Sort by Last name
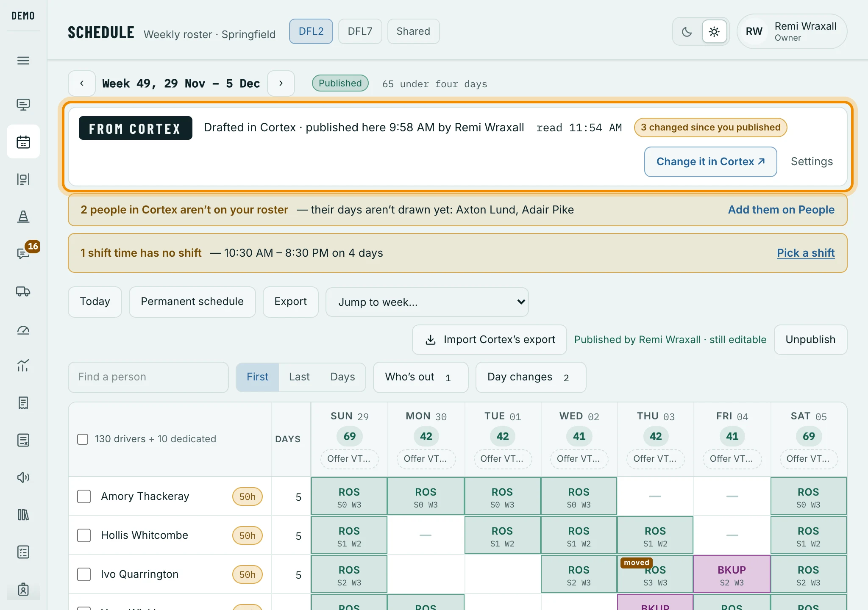Image resolution: width=868 pixels, height=610 pixels. click(x=299, y=377)
